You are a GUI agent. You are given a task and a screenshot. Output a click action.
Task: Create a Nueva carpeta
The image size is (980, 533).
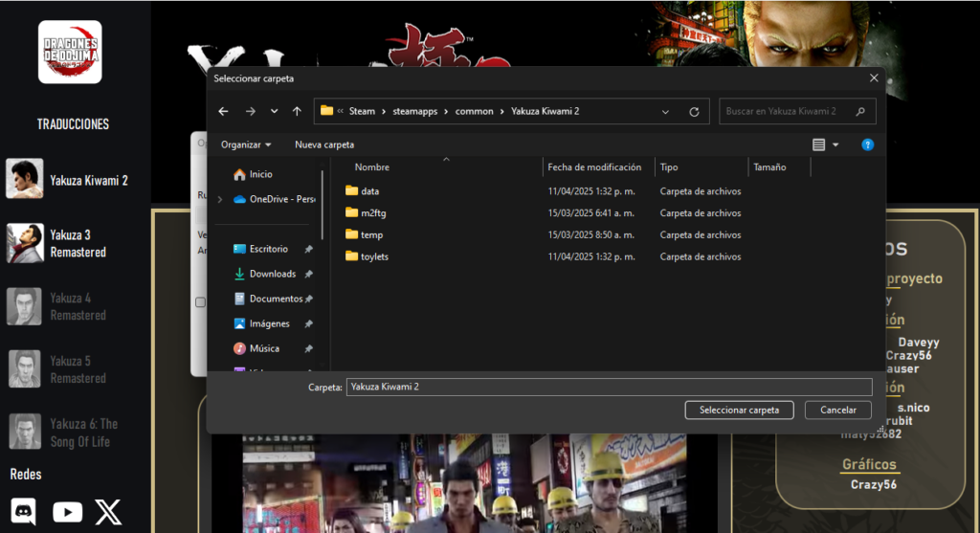click(x=324, y=144)
